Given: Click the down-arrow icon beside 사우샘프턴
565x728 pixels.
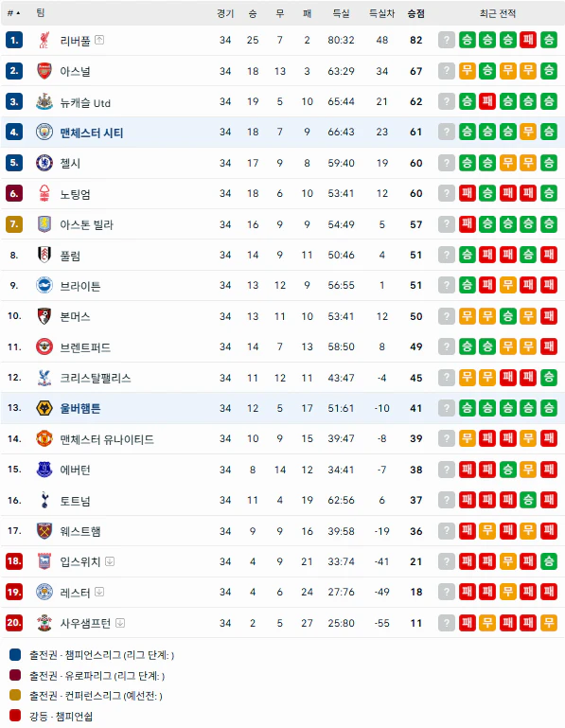Looking at the screenshot, I should [120, 623].
